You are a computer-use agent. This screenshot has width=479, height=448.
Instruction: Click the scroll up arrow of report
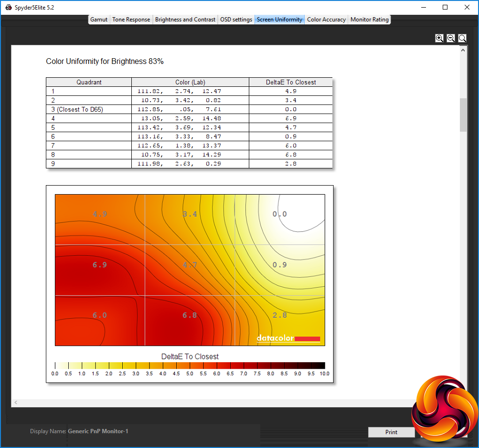pos(463,50)
